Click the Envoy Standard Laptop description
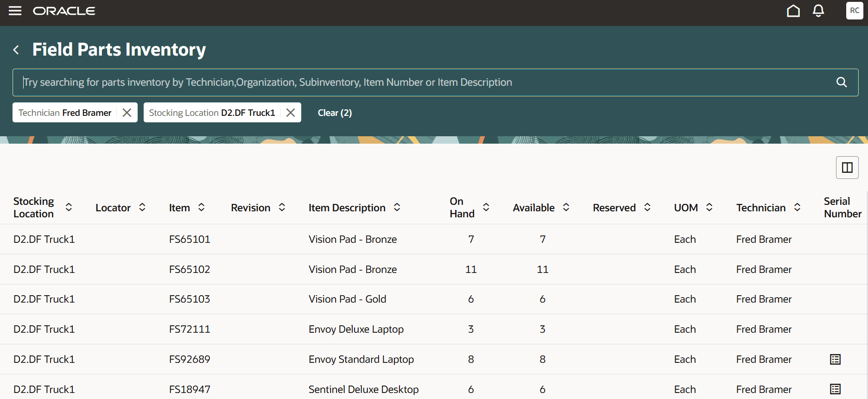The height and width of the screenshot is (399, 868). pyautogui.click(x=361, y=359)
